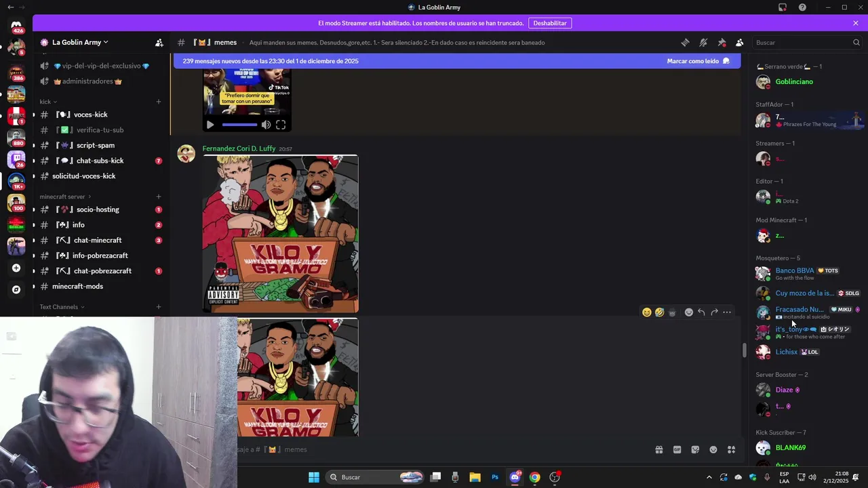868x488 pixels.
Task: Open server icon with 386 badge
Action: point(16,72)
